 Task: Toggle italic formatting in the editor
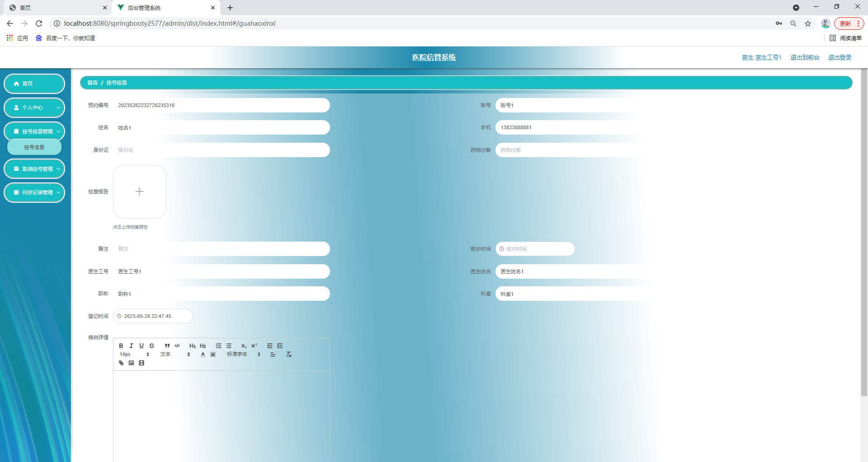point(131,346)
